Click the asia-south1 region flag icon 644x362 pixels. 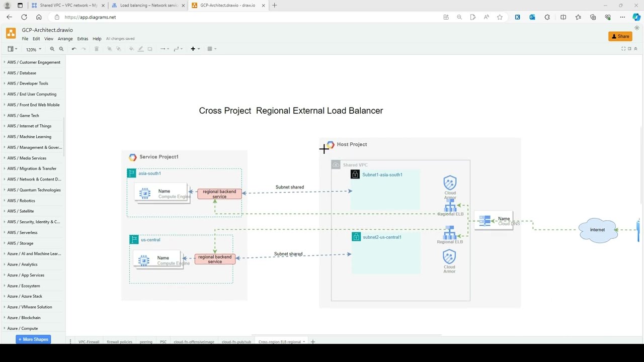click(x=131, y=173)
